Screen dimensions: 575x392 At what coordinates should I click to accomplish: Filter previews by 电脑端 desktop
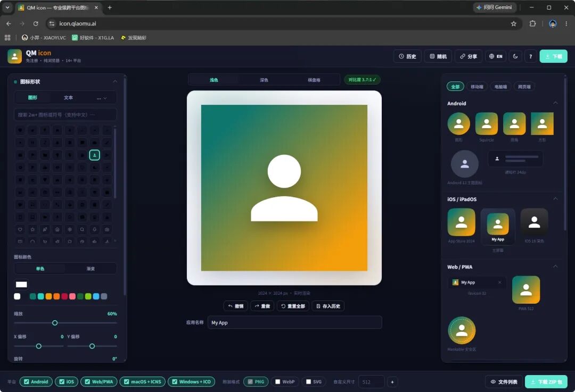point(500,87)
